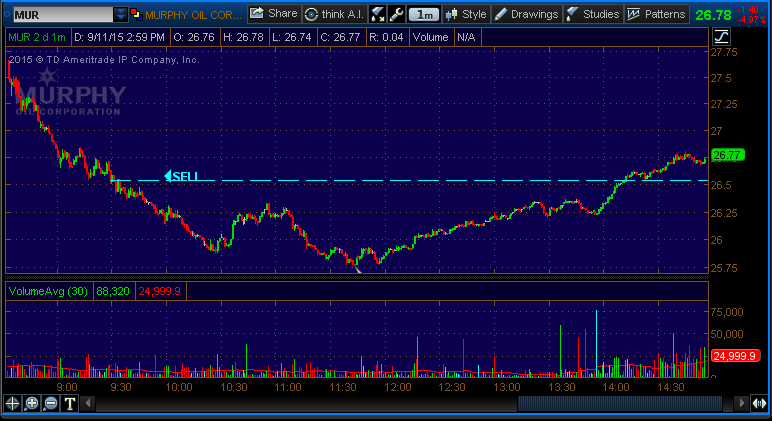Click the zoom in magnifier icon
The height and width of the screenshot is (421, 772).
pyautogui.click(x=32, y=403)
